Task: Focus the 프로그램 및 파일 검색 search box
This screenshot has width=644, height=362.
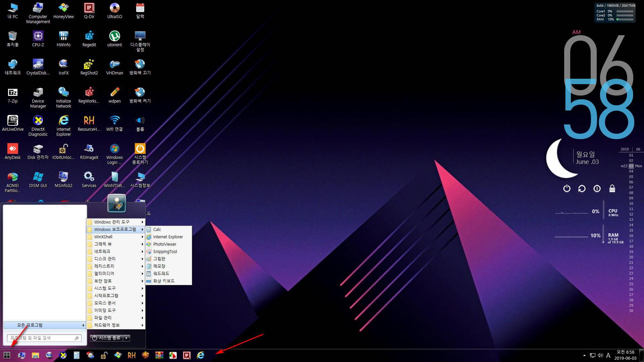Action: [44, 338]
